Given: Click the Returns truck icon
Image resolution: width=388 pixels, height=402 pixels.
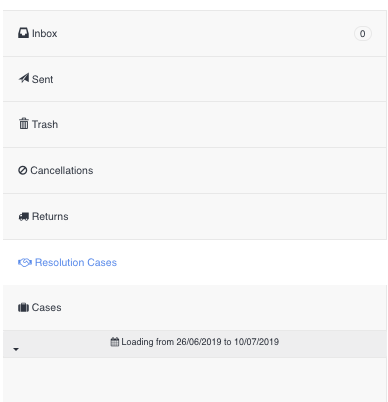Looking at the screenshot, I should (x=24, y=217).
